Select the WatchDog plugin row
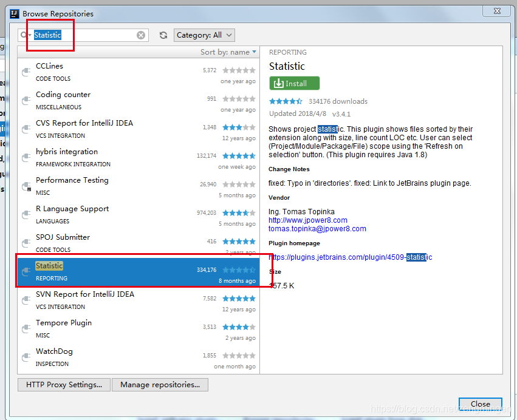This screenshot has height=420, width=517. (x=139, y=357)
